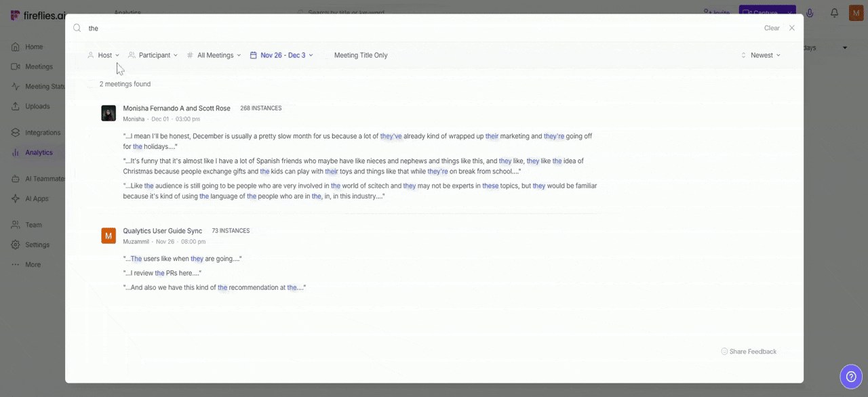Viewport: 868px width, 397px height.
Task: Open Meeting Status from the sidebar
Action: point(45,86)
